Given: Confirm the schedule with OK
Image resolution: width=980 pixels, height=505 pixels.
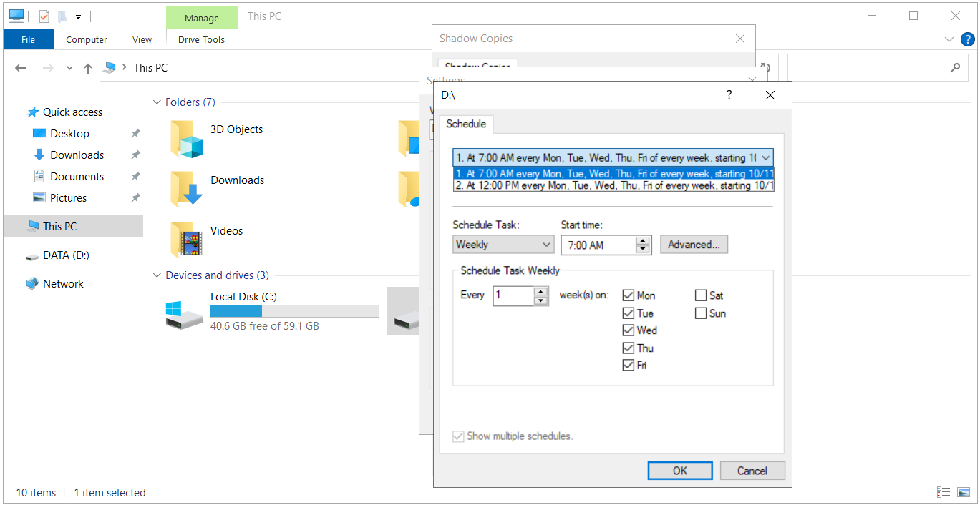Looking at the screenshot, I should pos(680,471).
